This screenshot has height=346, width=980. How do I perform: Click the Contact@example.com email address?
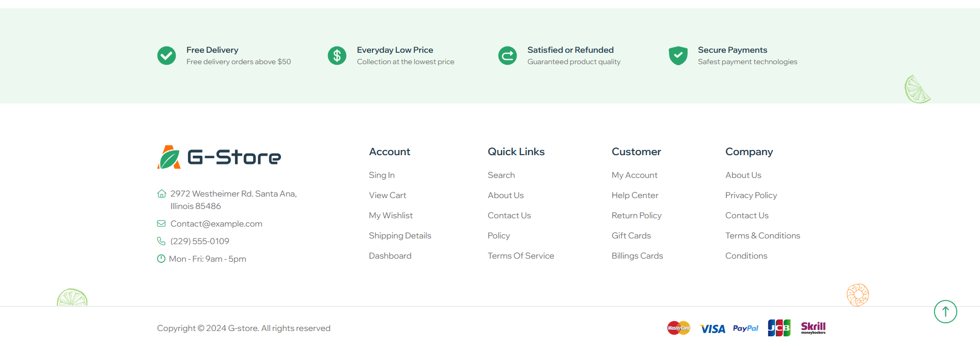coord(216,223)
